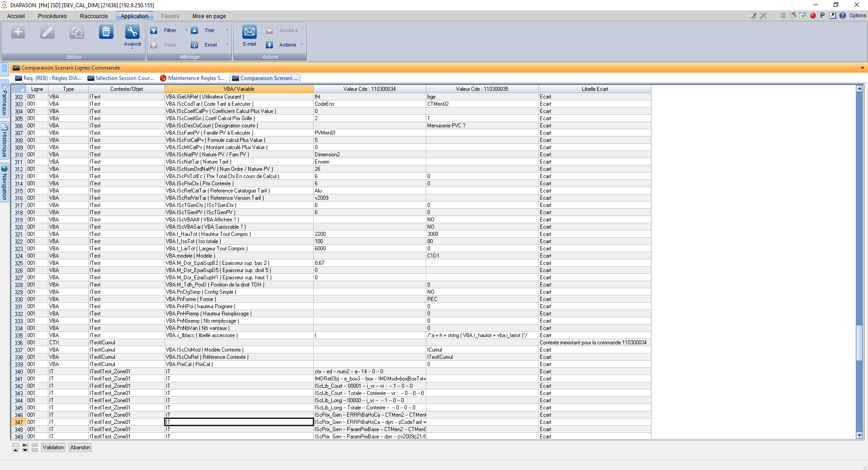
Task: Open the Mise en page tab
Action: (x=209, y=16)
